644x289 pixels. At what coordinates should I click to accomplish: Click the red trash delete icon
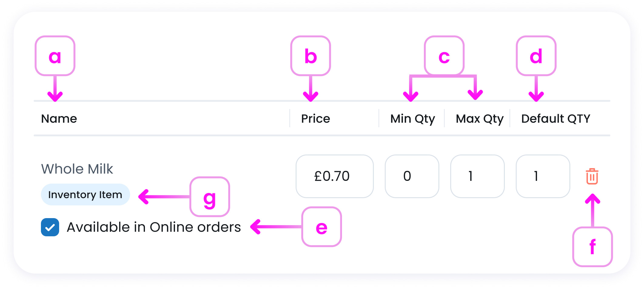pyautogui.click(x=592, y=176)
